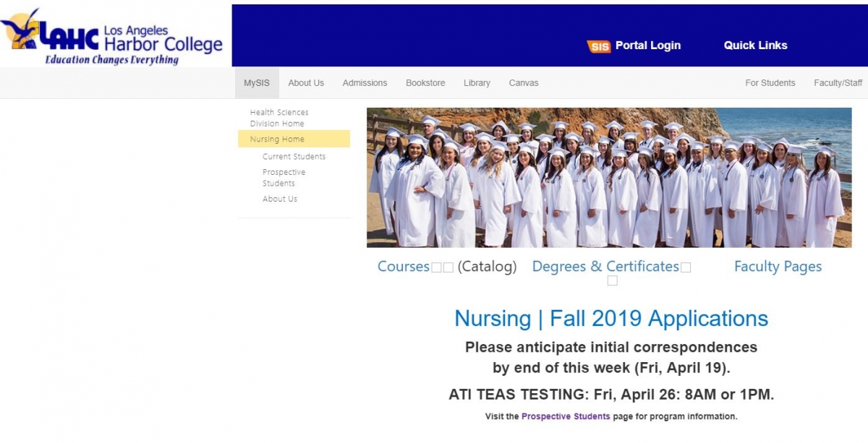Click the orange SIS icon
868x443 pixels.
599,46
